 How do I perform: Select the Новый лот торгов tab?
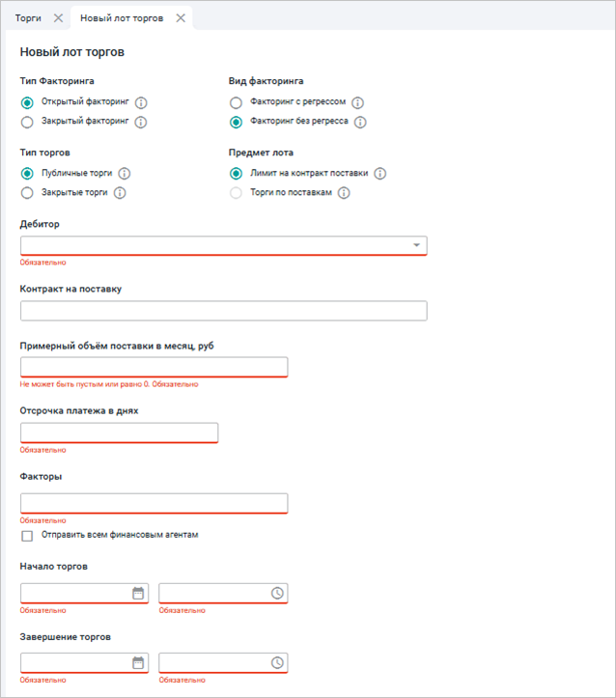coord(121,18)
